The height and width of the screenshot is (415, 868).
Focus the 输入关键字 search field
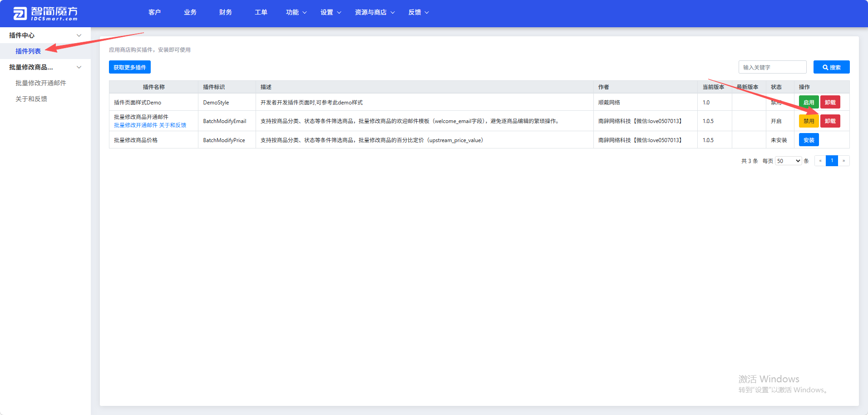(772, 67)
